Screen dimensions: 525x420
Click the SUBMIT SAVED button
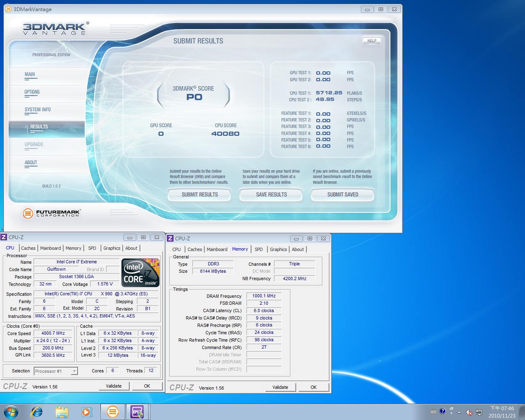342,194
